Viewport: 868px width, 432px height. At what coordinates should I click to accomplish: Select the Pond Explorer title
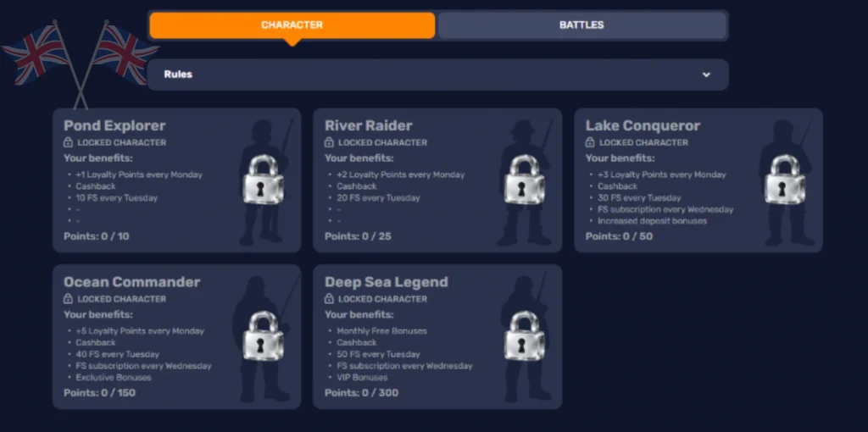point(114,125)
